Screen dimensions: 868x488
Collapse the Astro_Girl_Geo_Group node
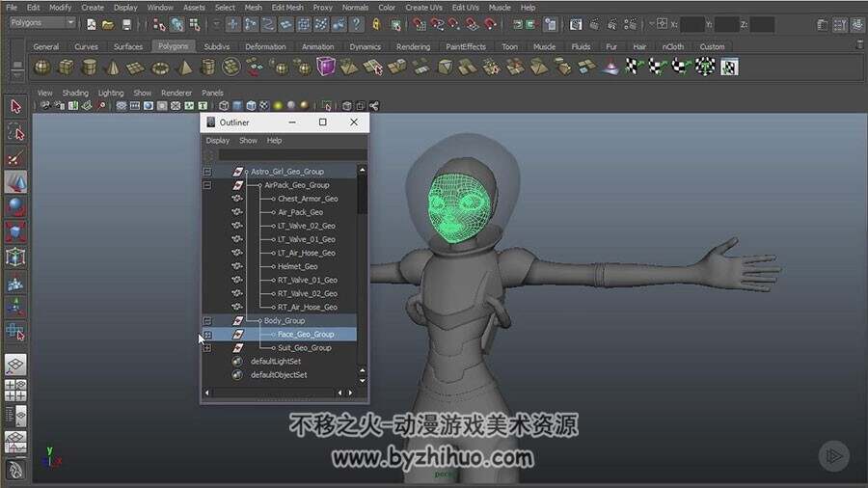click(x=207, y=172)
